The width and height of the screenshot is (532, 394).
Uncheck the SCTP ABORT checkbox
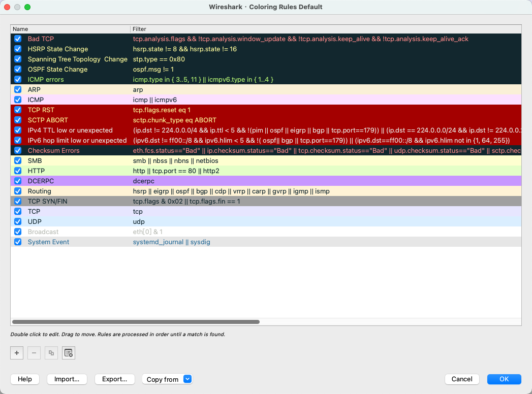point(18,120)
